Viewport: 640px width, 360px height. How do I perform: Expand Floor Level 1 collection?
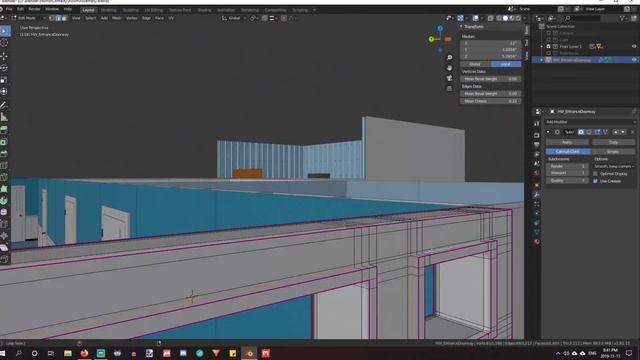(x=542, y=46)
